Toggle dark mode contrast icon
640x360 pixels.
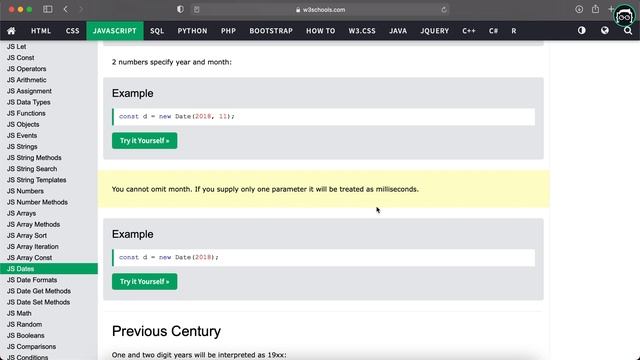(x=582, y=31)
